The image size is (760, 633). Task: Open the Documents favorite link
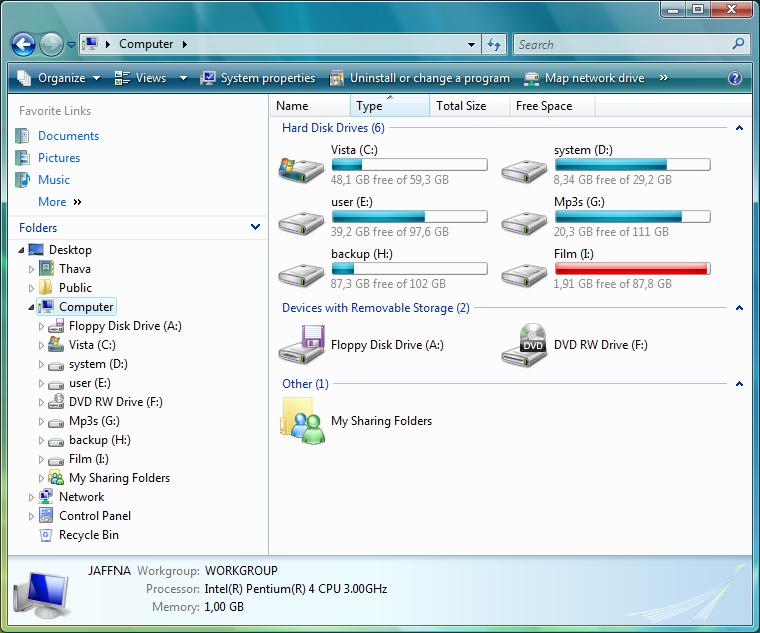[68, 136]
